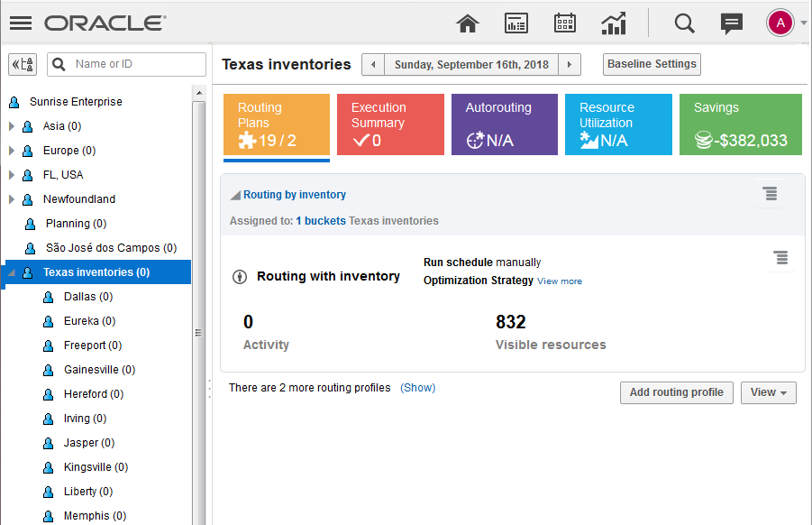The width and height of the screenshot is (812, 525).
Task: Open the View dropdown button
Action: tap(768, 392)
